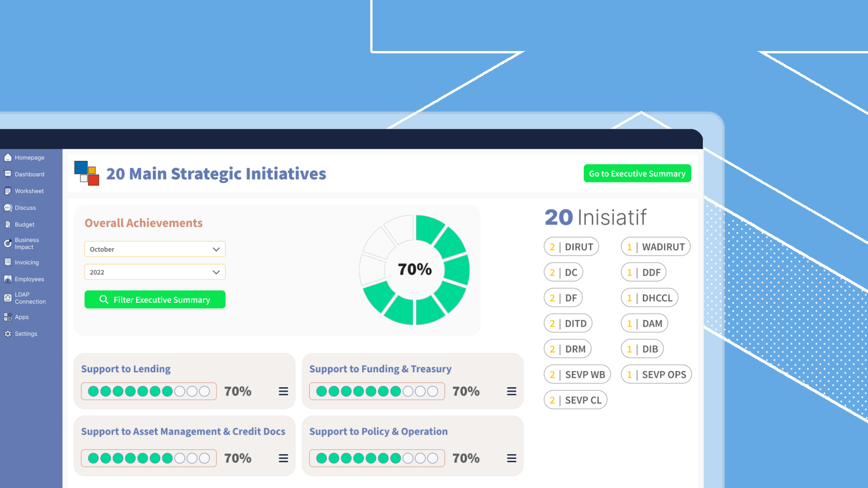
Task: Select the Business Impact icon
Action: (x=8, y=244)
